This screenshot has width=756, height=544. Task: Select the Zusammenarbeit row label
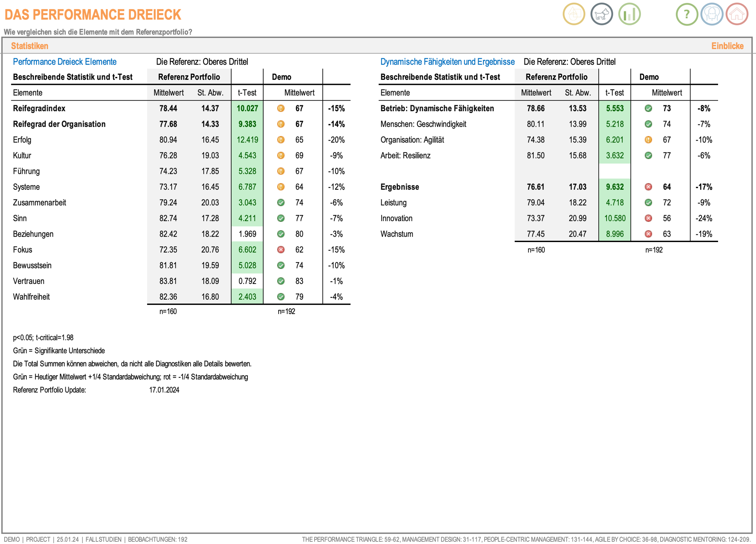(39, 202)
